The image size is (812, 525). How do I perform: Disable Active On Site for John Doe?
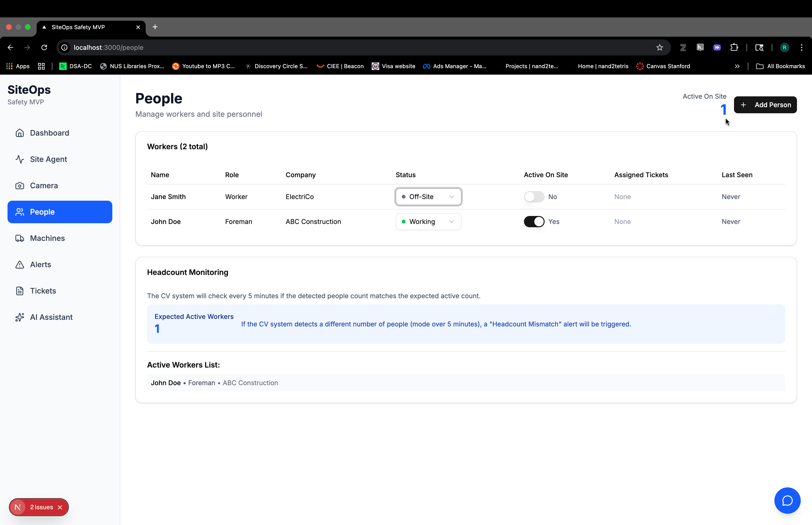pyautogui.click(x=534, y=222)
